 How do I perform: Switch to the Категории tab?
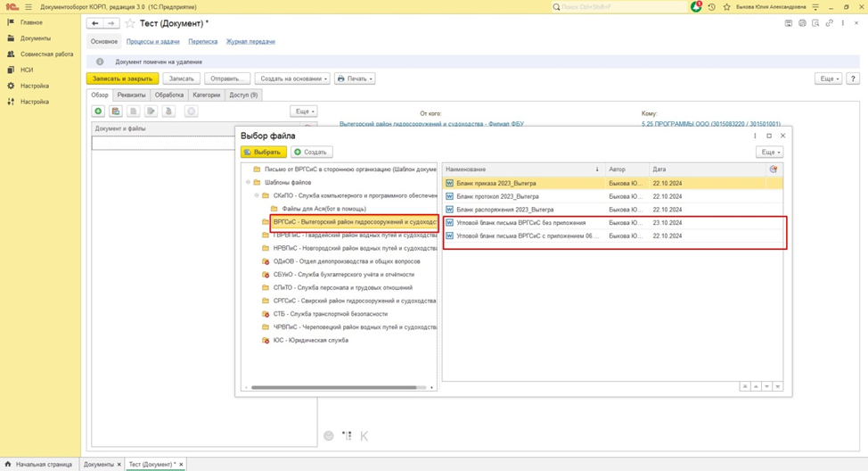[207, 95]
